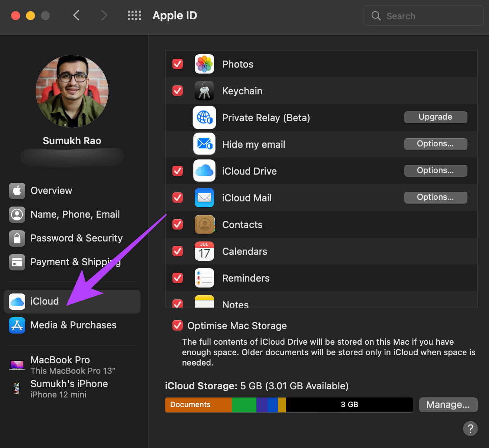Open Options for Hide my email
This screenshot has width=489, height=448.
pyautogui.click(x=435, y=144)
